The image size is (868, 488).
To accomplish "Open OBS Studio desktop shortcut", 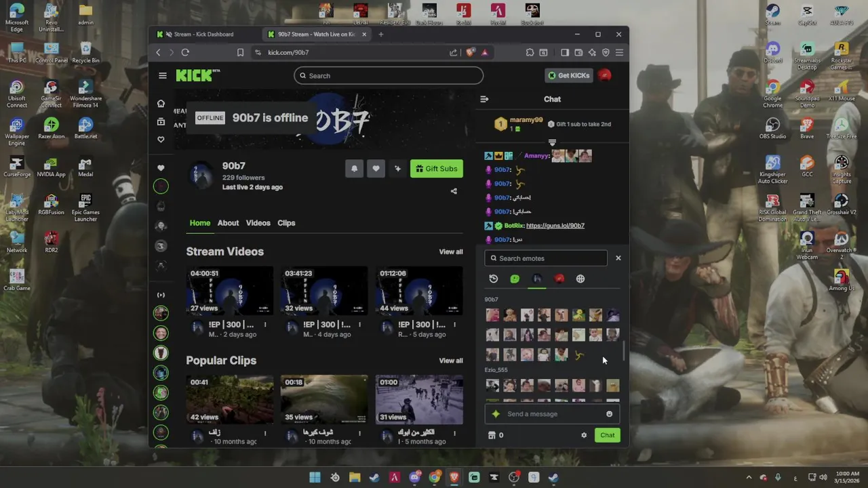I will pos(772,129).
